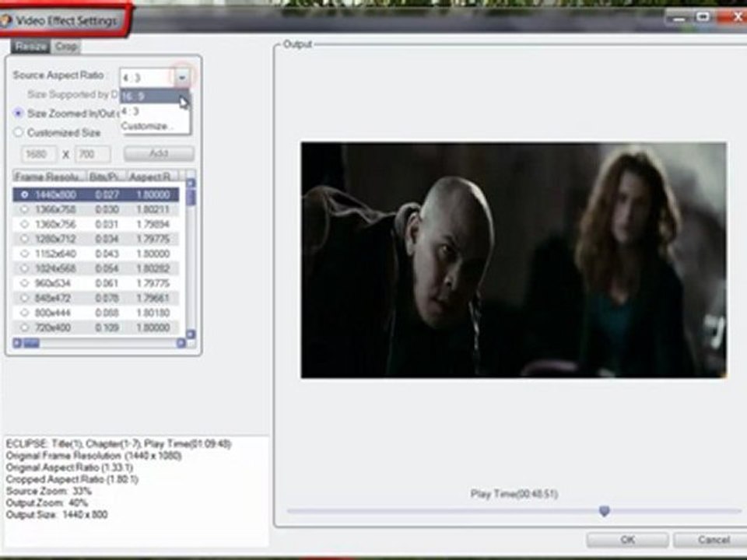
Task: Click the Play Time slider handle
Action: click(x=604, y=511)
